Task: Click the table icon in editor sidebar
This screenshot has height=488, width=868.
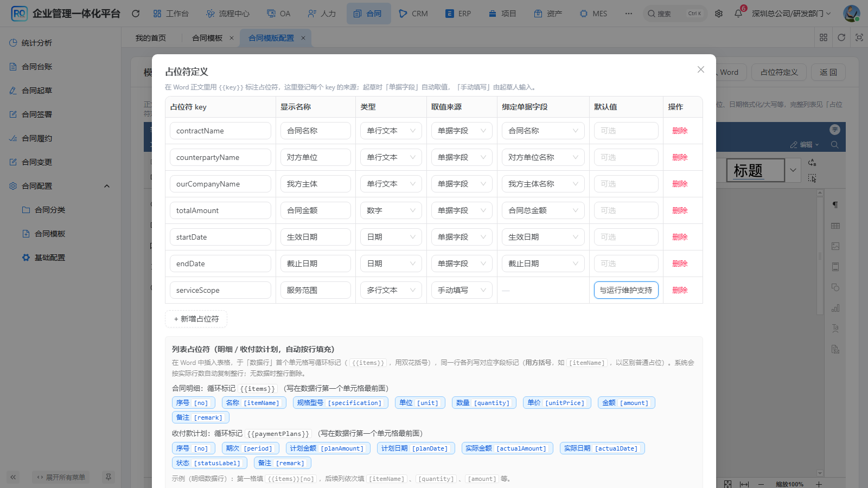Action: pos(835,226)
